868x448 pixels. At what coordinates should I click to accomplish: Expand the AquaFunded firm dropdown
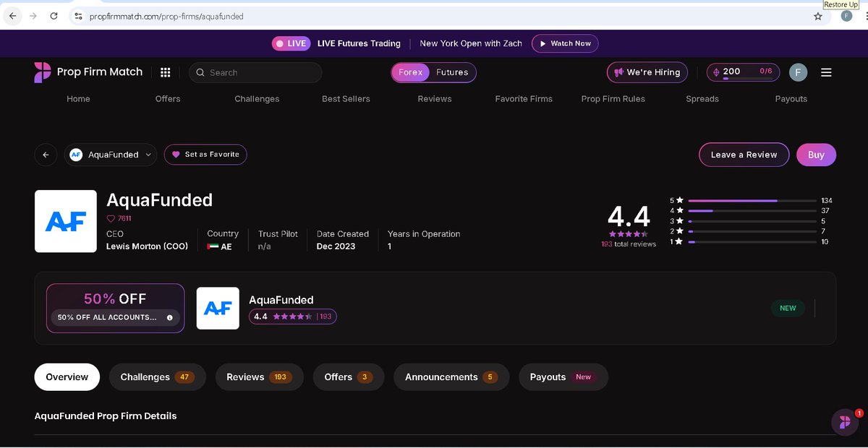[111, 155]
